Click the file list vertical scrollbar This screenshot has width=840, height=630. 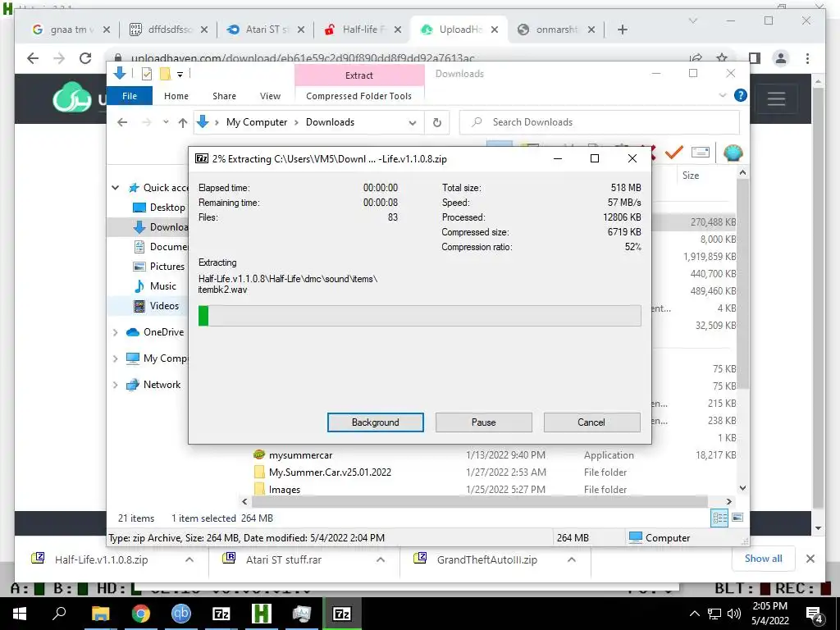742,284
